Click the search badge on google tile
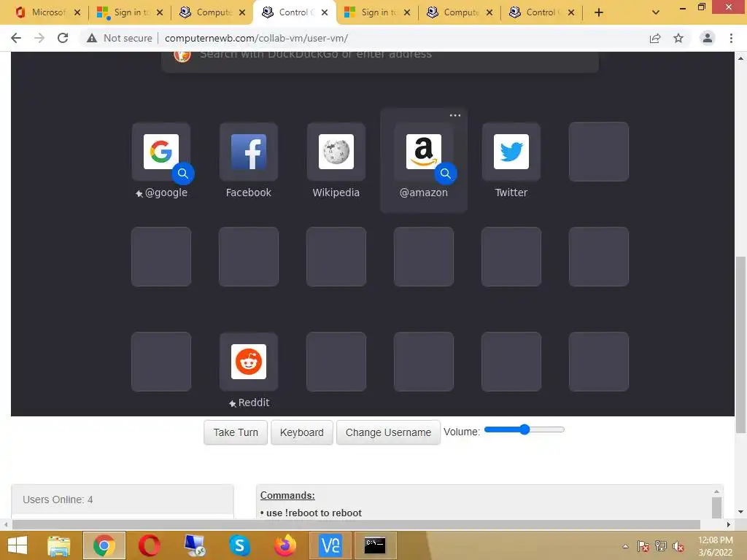 pyautogui.click(x=183, y=174)
